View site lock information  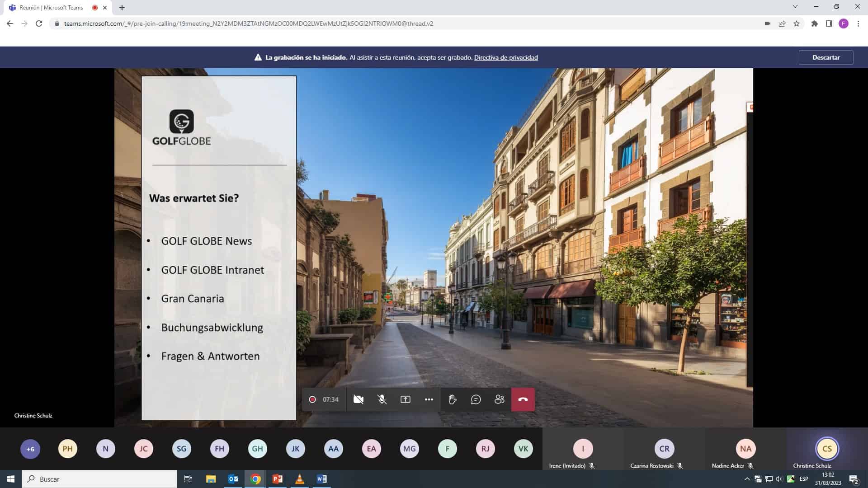[57, 23]
